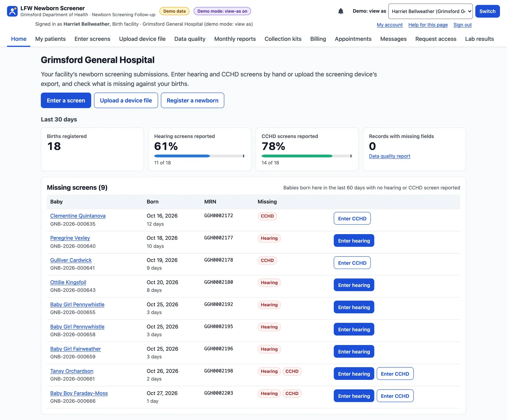Click Enter CCHD for Clementine Quintanova
This screenshot has width=507, height=420.
coord(352,219)
